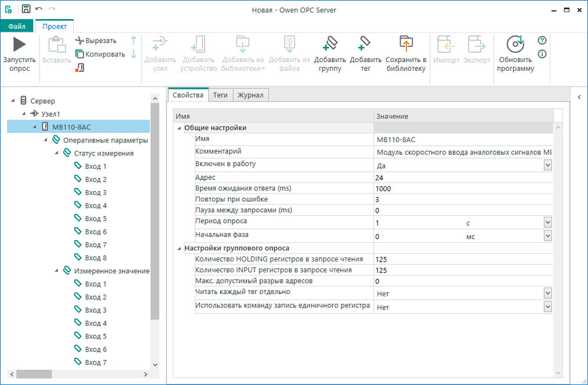
Task: Open the Файл menu tab
Action: pyautogui.click(x=17, y=26)
